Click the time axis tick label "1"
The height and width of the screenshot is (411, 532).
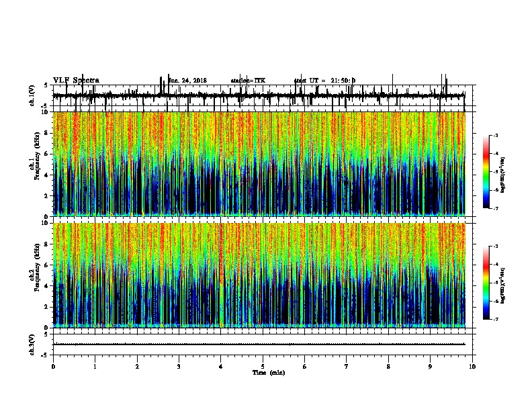pos(95,367)
